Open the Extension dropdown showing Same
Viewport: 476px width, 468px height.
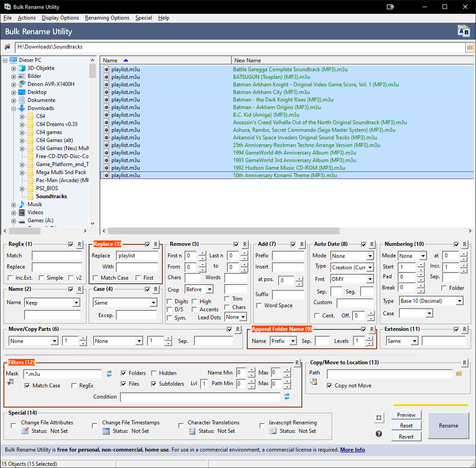pyautogui.click(x=402, y=341)
